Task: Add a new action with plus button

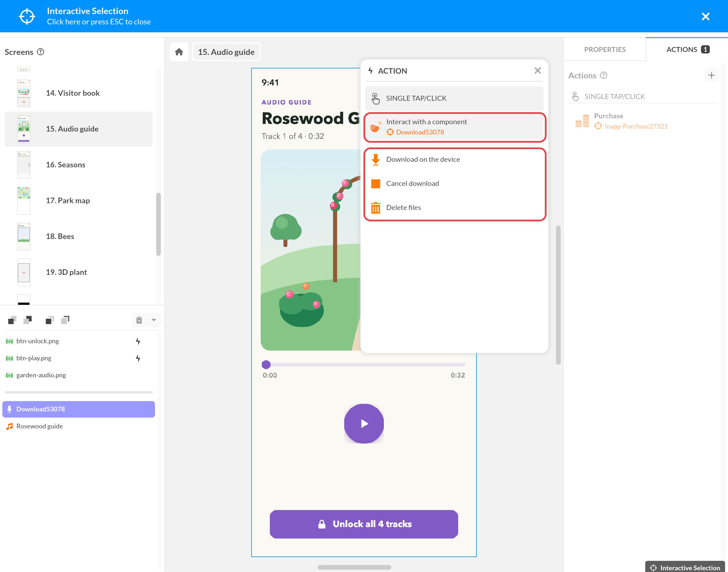Action: [711, 75]
